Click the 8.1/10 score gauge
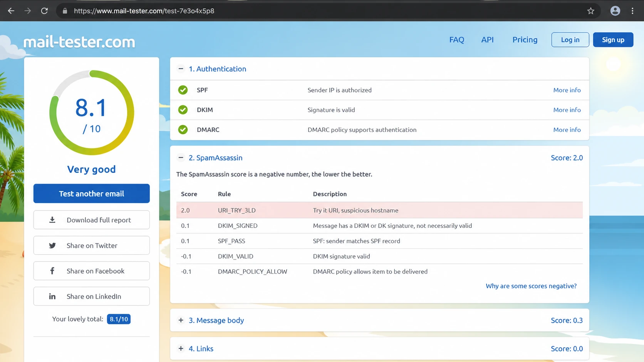The height and width of the screenshot is (362, 644). click(x=91, y=113)
